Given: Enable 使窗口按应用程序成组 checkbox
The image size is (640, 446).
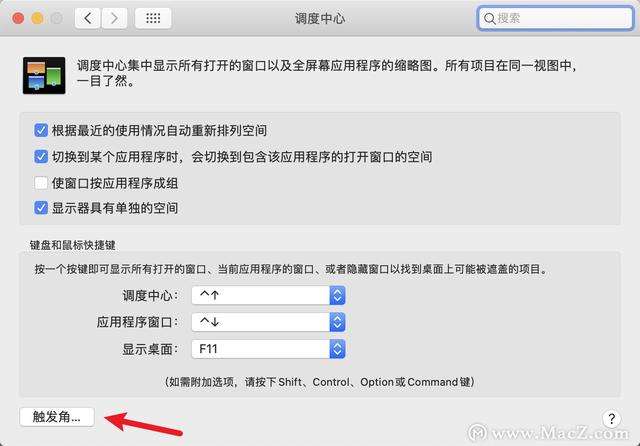Looking at the screenshot, I should point(41,183).
